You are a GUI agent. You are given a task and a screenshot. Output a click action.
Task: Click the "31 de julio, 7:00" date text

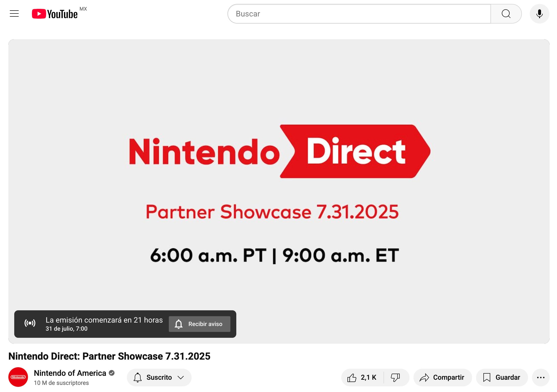pos(66,329)
